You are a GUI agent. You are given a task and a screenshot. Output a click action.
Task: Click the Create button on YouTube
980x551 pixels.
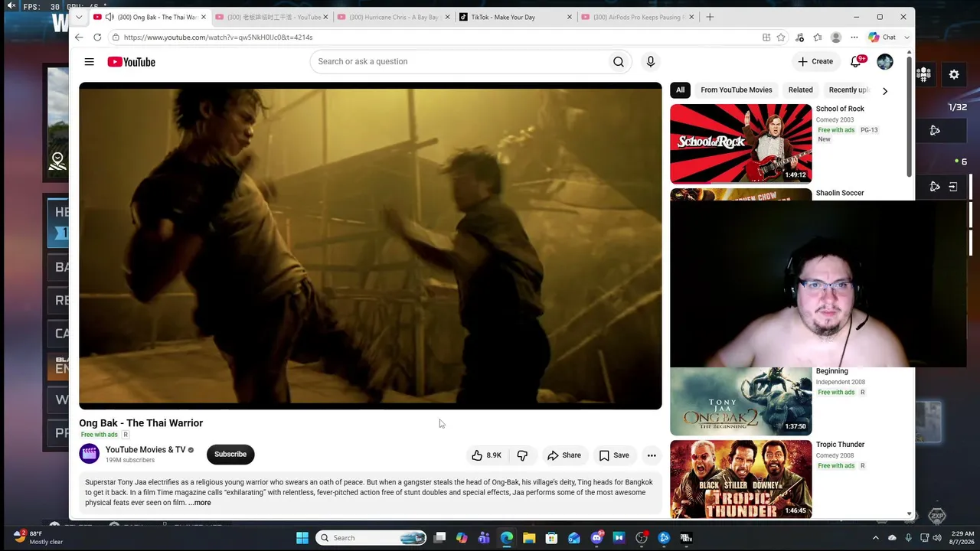pyautogui.click(x=815, y=62)
